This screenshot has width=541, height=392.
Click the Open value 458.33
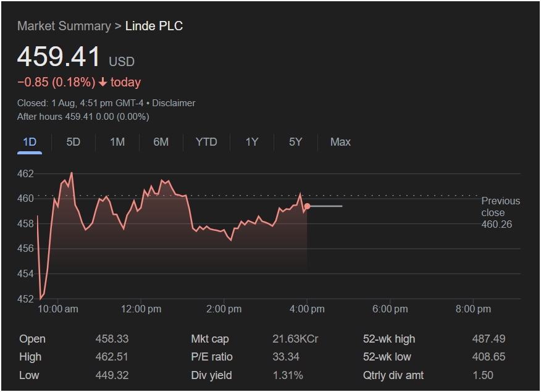click(112, 339)
